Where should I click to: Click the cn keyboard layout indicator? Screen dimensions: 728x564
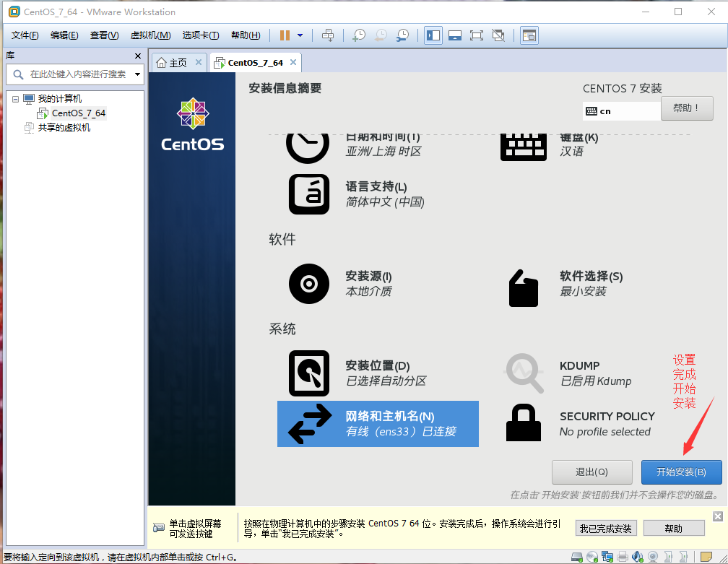[x=621, y=111]
